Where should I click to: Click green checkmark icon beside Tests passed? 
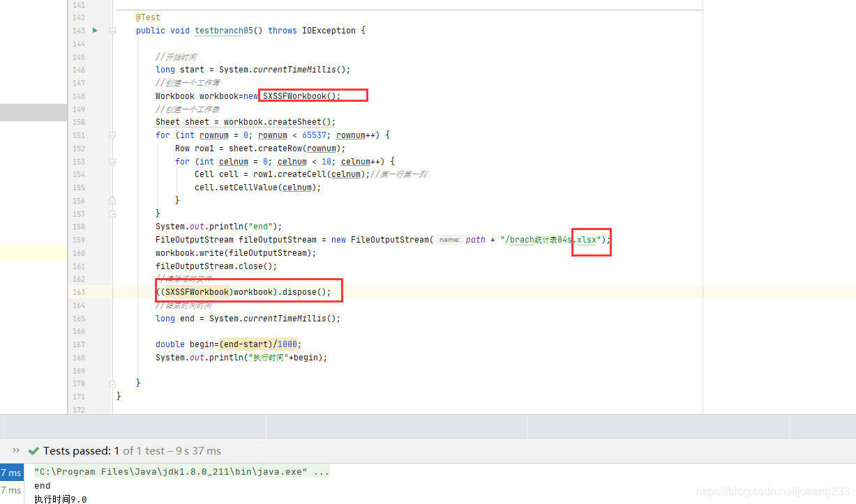[33, 451]
